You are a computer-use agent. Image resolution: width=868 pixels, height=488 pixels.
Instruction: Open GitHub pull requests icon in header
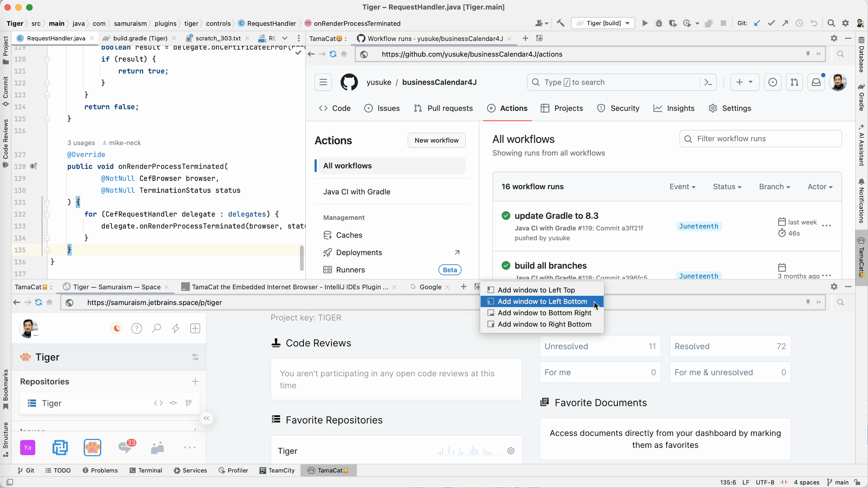click(794, 82)
